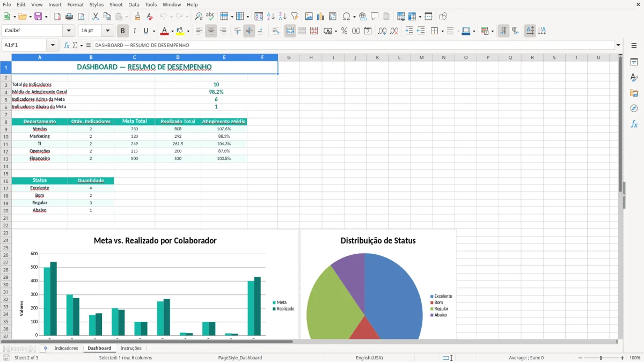644x362 pixels.
Task: Toggle Bold formatting button
Action: point(123,31)
